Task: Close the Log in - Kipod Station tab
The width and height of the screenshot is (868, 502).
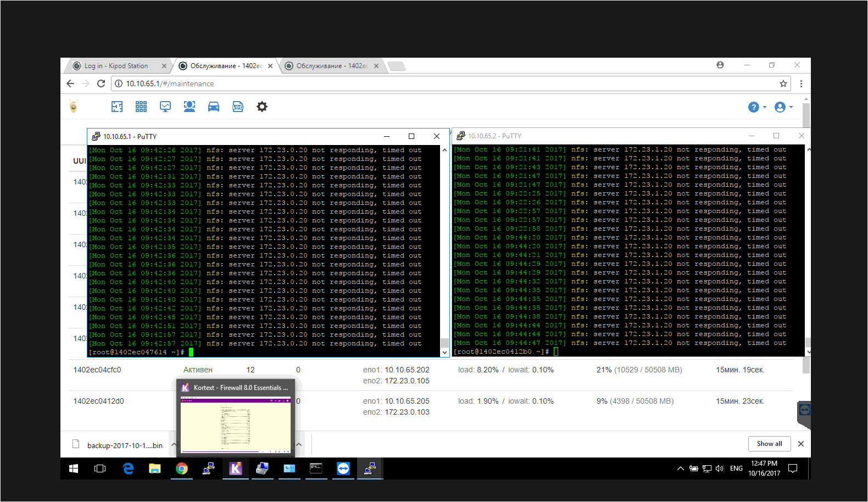Action: (164, 66)
